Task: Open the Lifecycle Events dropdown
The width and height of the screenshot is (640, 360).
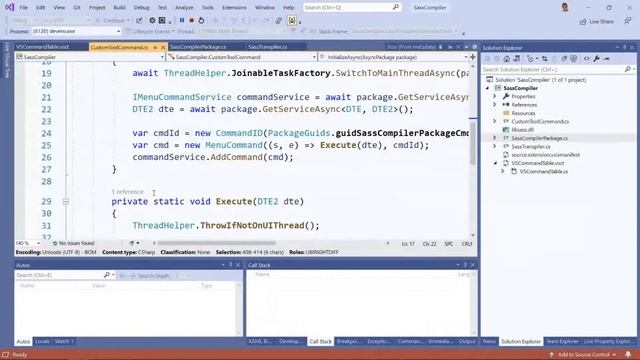Action: (152, 31)
